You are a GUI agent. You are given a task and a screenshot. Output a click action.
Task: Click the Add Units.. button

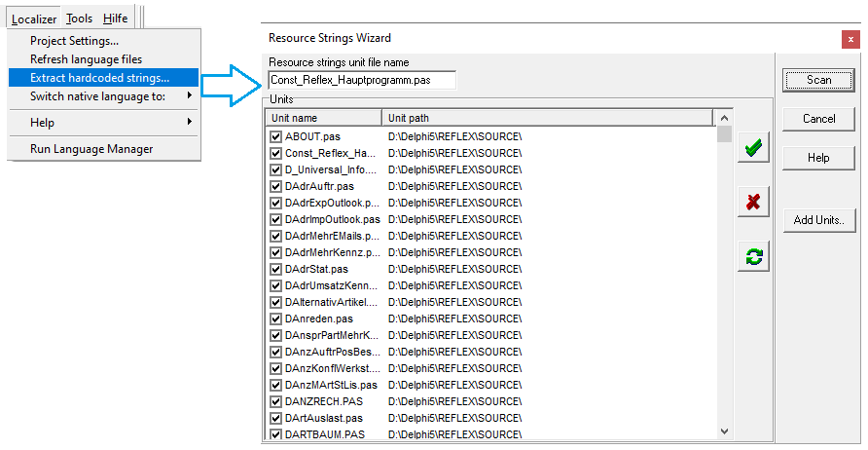click(x=818, y=220)
